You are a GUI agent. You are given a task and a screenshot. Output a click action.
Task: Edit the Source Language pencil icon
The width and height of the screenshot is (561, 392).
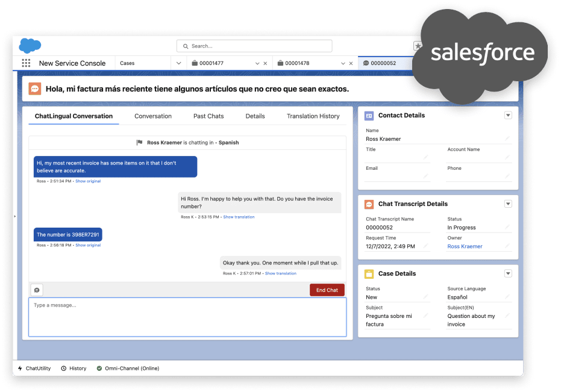pos(507,296)
